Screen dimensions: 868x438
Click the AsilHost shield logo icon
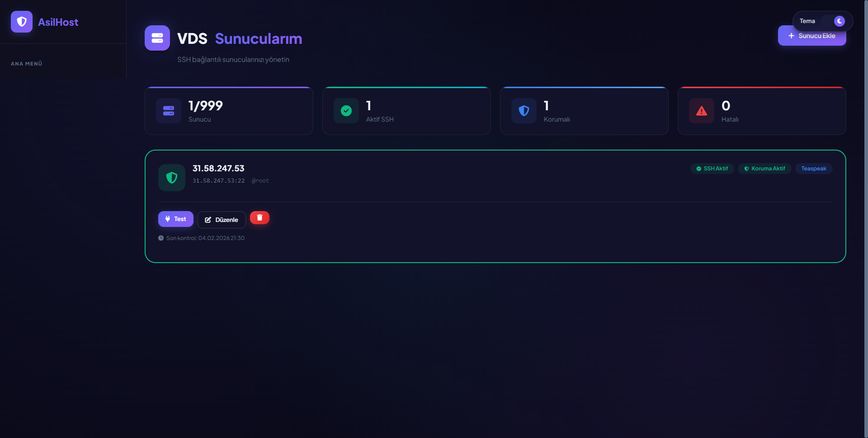[x=22, y=22]
